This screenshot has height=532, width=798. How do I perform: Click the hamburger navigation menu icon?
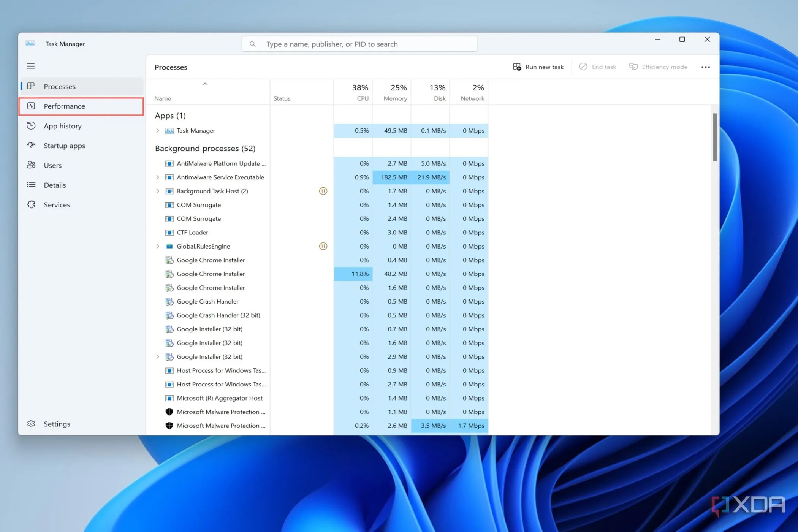click(31, 66)
